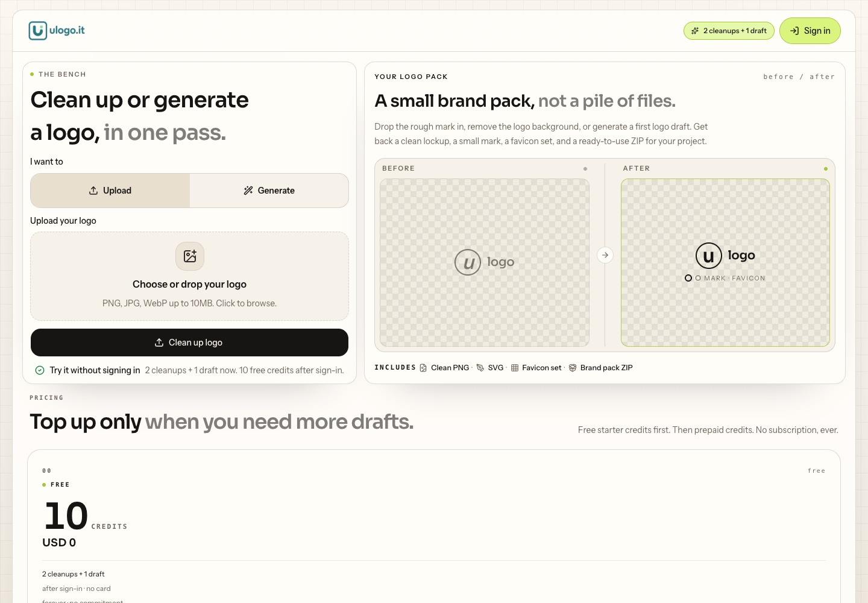Click the Sign in button
Screen dimensions: 868x603
810,31
